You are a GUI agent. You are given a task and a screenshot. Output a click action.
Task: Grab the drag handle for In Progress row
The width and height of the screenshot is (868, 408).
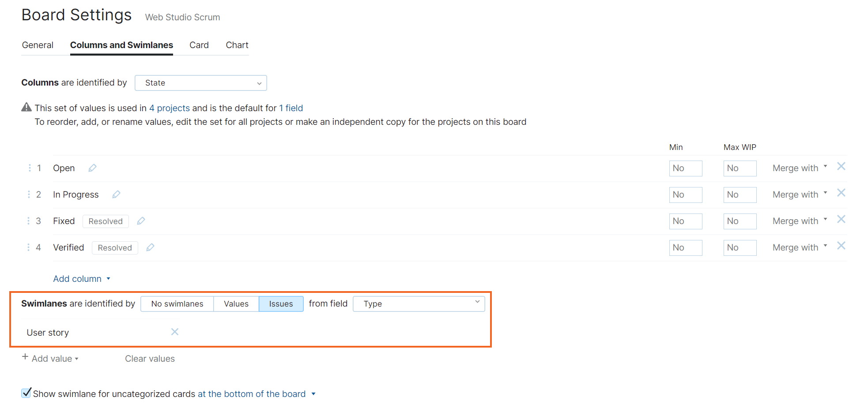(x=29, y=195)
